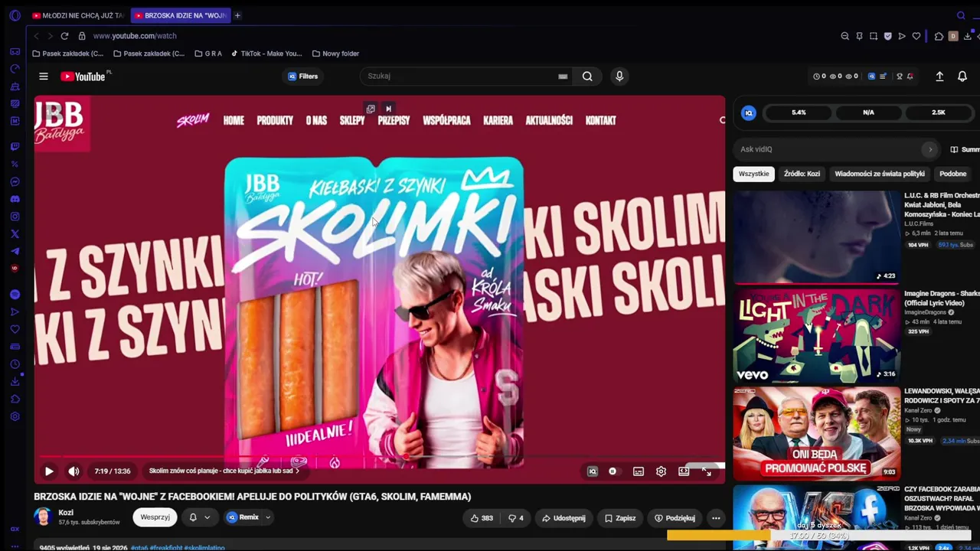Open the Kwiat Jabłoni video thumbnail
980x551 pixels.
(817, 237)
